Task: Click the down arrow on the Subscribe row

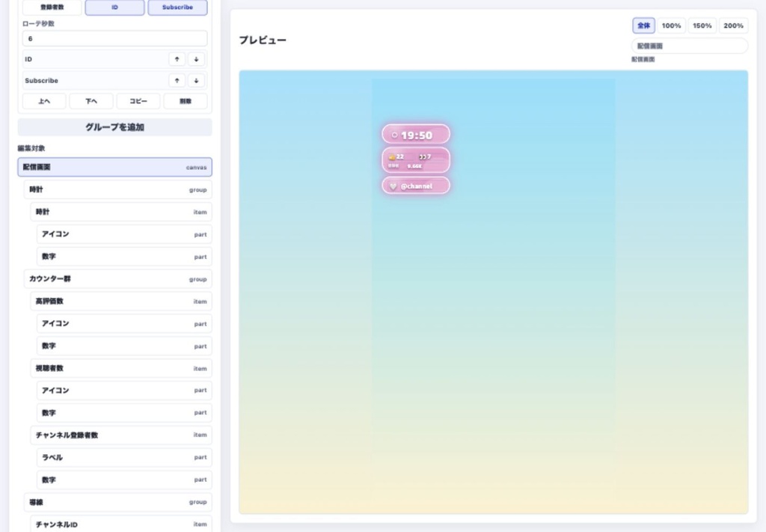Action: (x=197, y=81)
